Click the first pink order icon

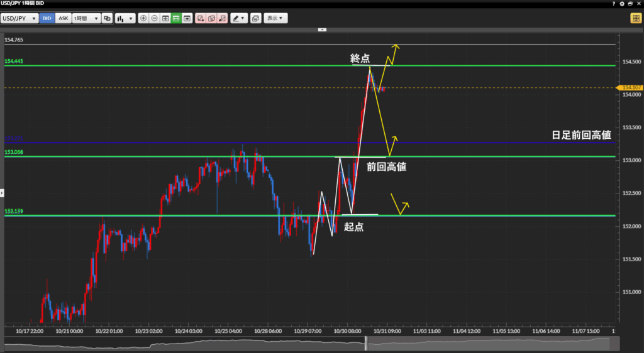click(200, 18)
